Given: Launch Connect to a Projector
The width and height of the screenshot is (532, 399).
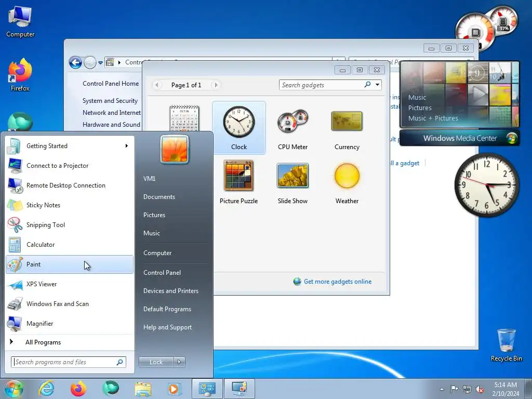Looking at the screenshot, I should pos(70,166).
